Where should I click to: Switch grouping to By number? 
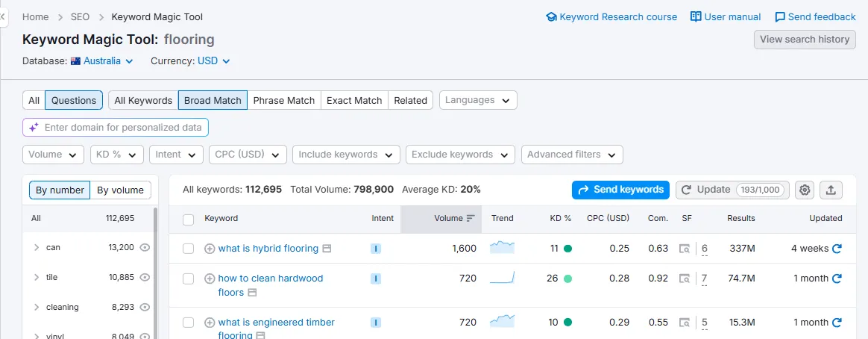pos(60,190)
